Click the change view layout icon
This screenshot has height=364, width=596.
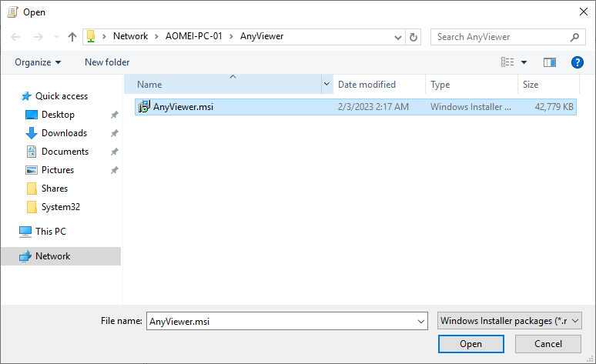tap(507, 62)
